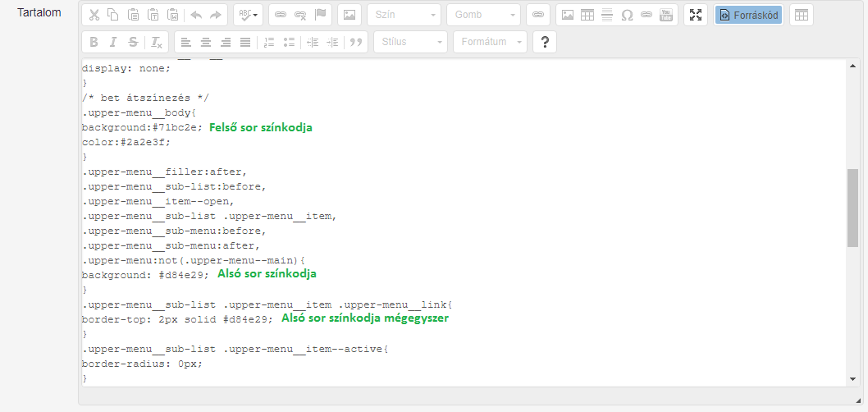Click the Block quote icon
The width and height of the screenshot is (868, 412).
(356, 42)
